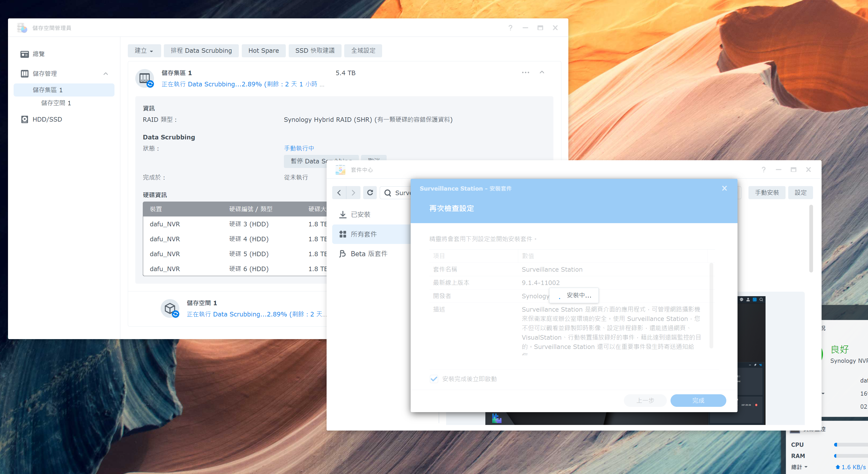Screen dimensions: 868x474
Task: Open 所有套件 all packages tab
Action: (x=371, y=234)
